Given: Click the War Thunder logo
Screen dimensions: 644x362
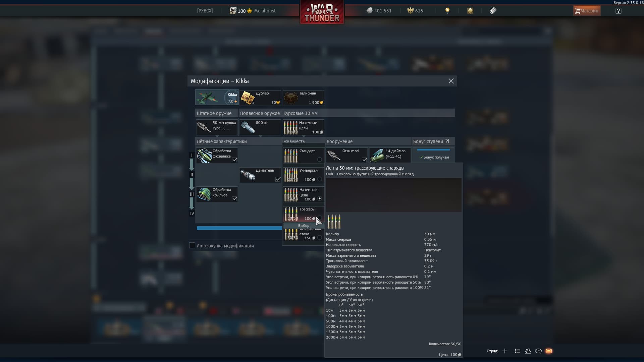Looking at the screenshot, I should [322, 12].
